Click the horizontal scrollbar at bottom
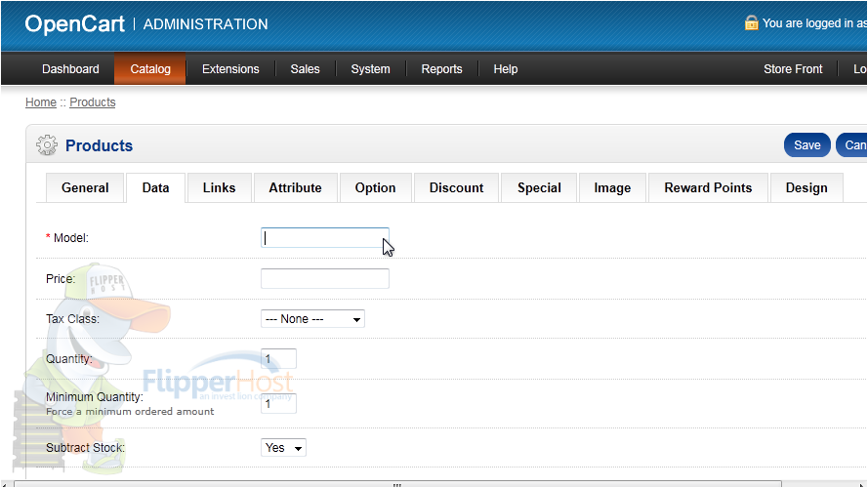This screenshot has height=488, width=868. point(397,484)
